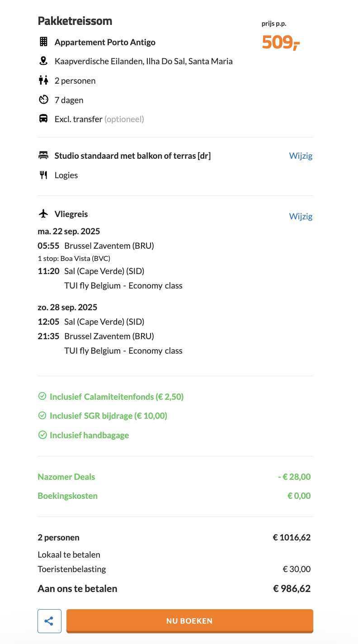Screen dimensions: 358x644
Task: Click the location pin icon
Action: point(43,61)
